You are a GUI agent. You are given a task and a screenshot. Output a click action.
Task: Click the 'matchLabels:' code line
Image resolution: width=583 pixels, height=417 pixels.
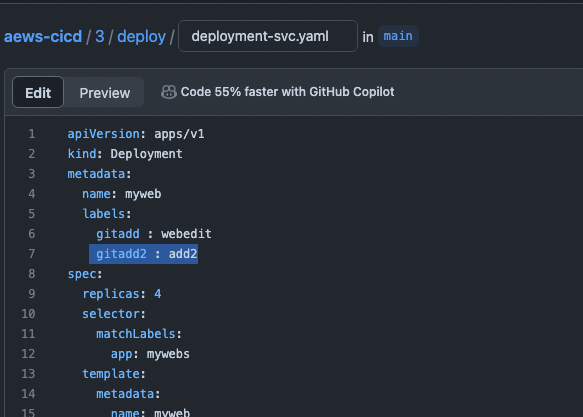pos(139,334)
